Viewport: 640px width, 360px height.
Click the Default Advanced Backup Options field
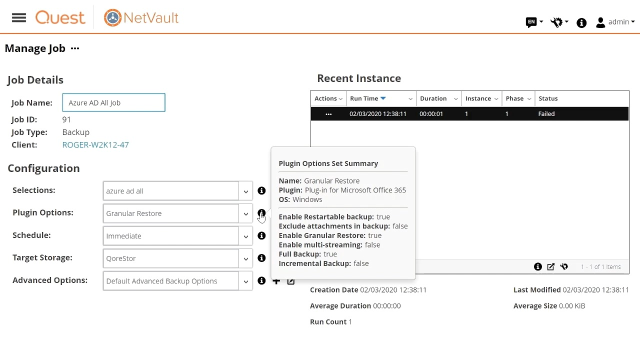pos(171,281)
